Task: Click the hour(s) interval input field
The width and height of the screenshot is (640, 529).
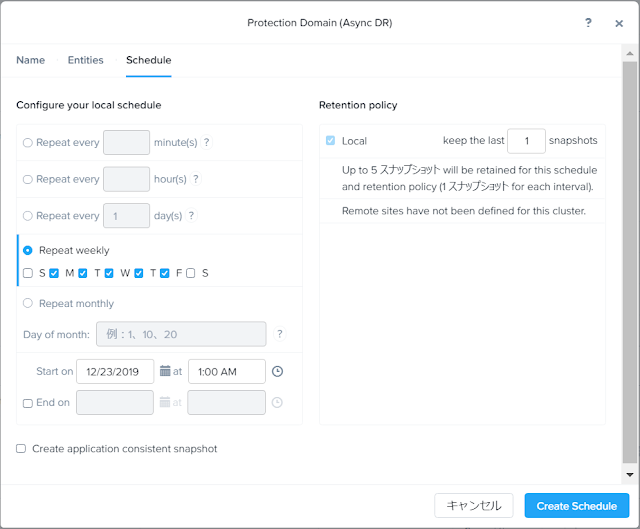Action: pos(127,179)
